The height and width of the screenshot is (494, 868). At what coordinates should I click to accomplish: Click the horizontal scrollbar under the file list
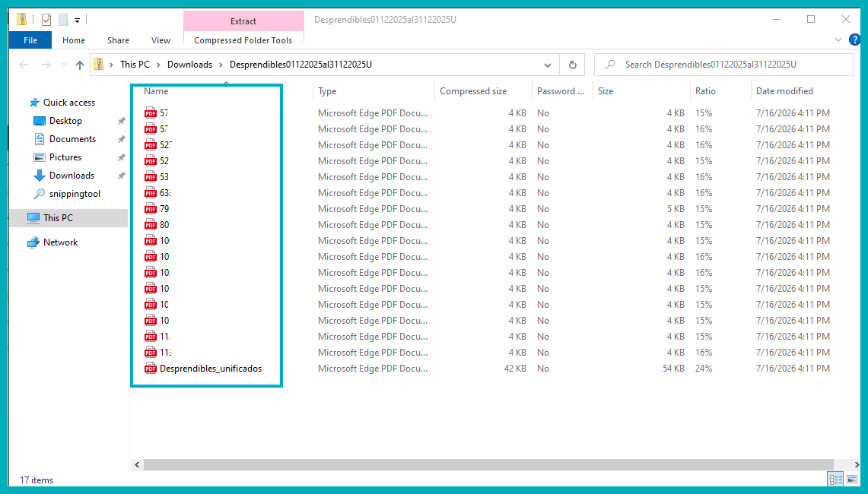click(x=488, y=464)
